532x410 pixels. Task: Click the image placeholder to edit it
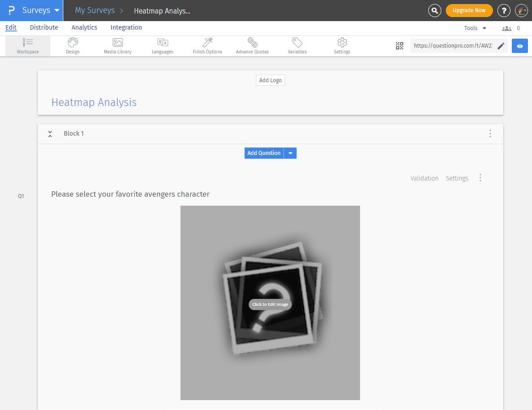[x=270, y=304]
